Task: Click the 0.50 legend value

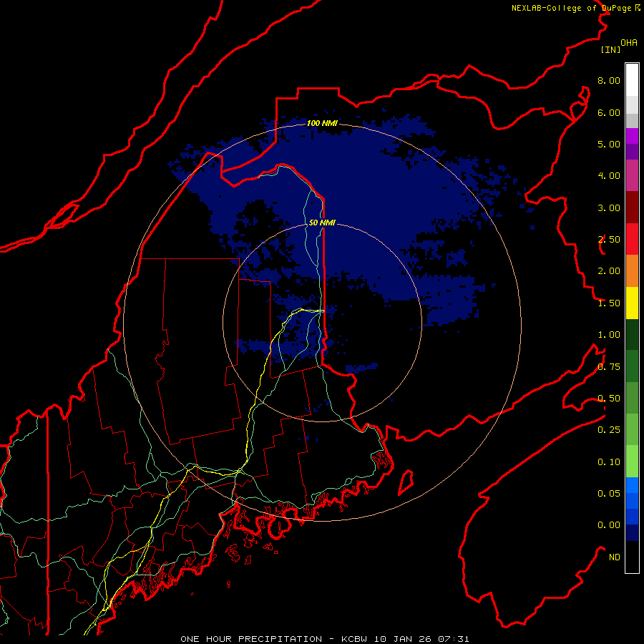Action: tap(609, 399)
